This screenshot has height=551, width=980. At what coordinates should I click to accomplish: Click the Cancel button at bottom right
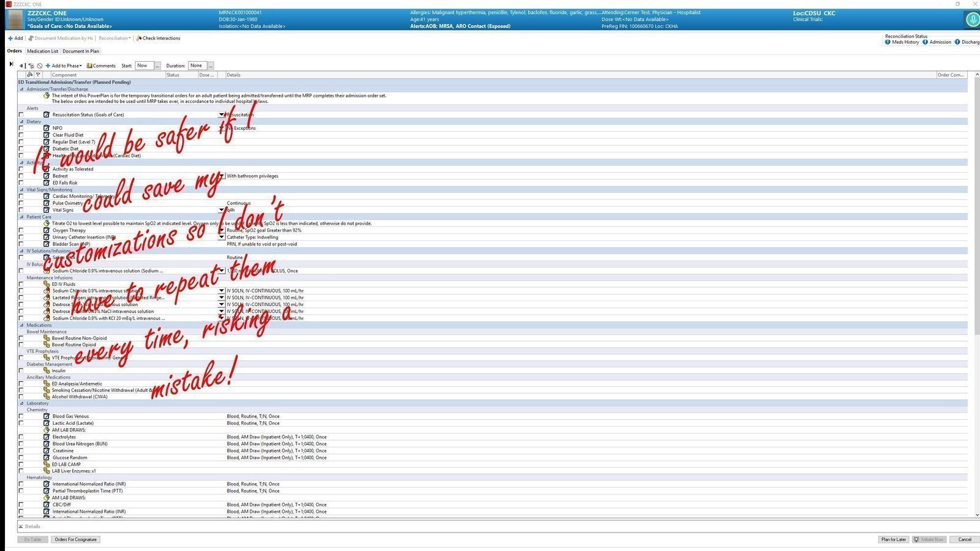click(x=964, y=539)
